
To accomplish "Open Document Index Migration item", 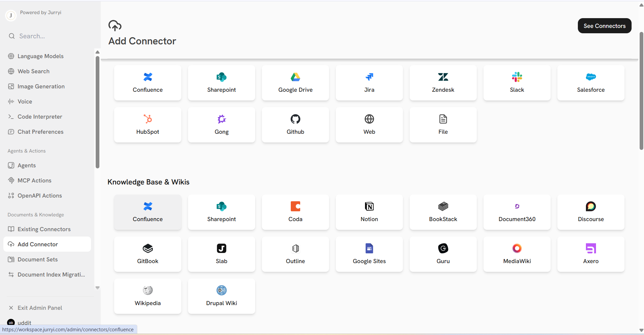I will point(47,275).
